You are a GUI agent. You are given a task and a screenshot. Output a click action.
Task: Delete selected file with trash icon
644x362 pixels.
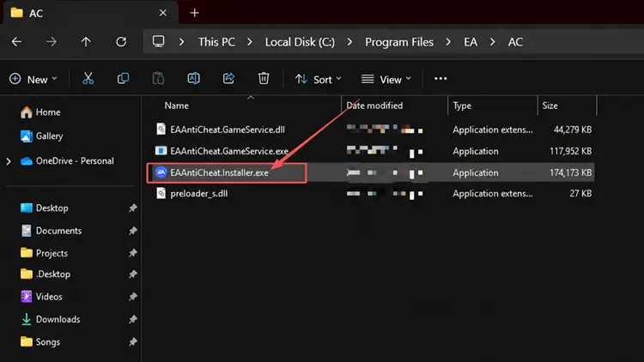[264, 78]
